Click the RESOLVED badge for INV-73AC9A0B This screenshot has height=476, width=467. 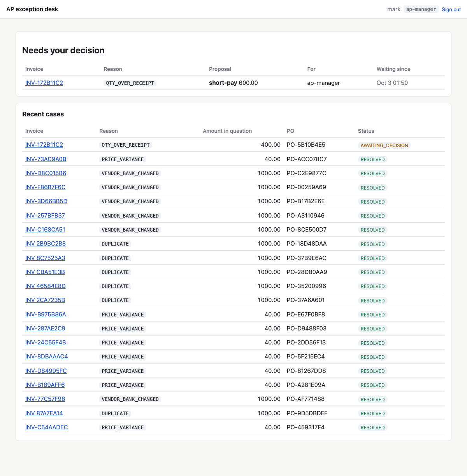[373, 159]
